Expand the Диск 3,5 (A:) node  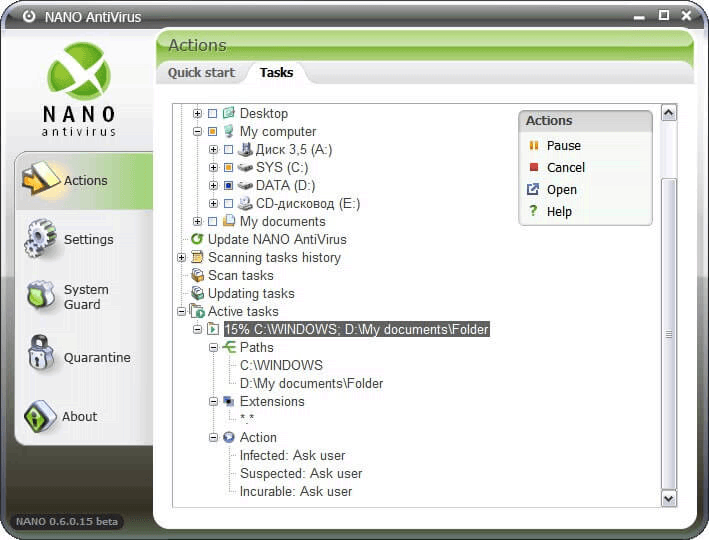pos(213,149)
